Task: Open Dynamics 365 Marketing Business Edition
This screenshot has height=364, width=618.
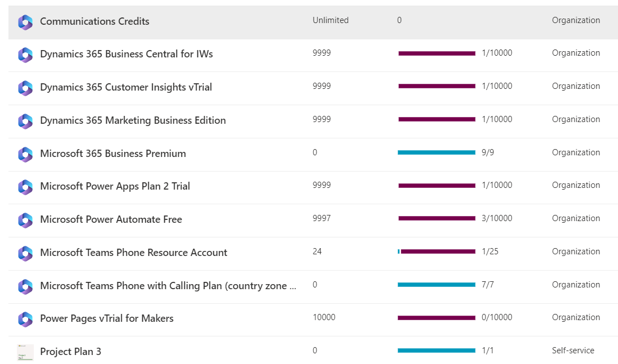Action: click(x=133, y=120)
